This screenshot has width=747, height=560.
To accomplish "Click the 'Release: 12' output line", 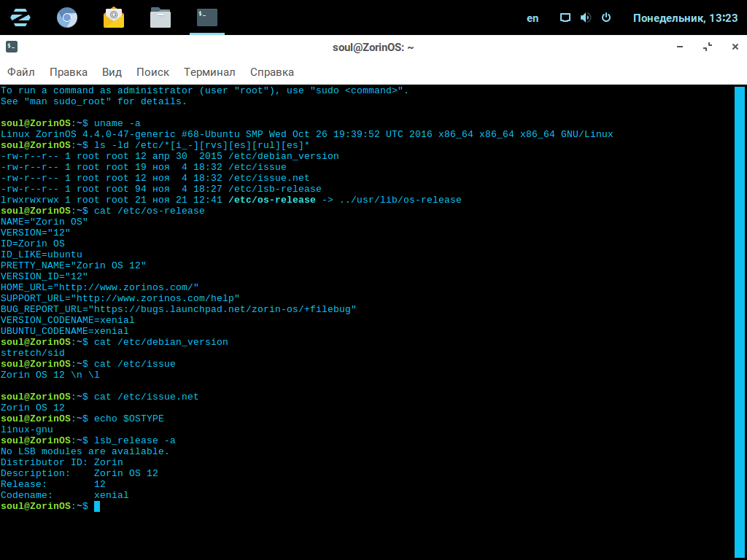I will pyautogui.click(x=53, y=485).
